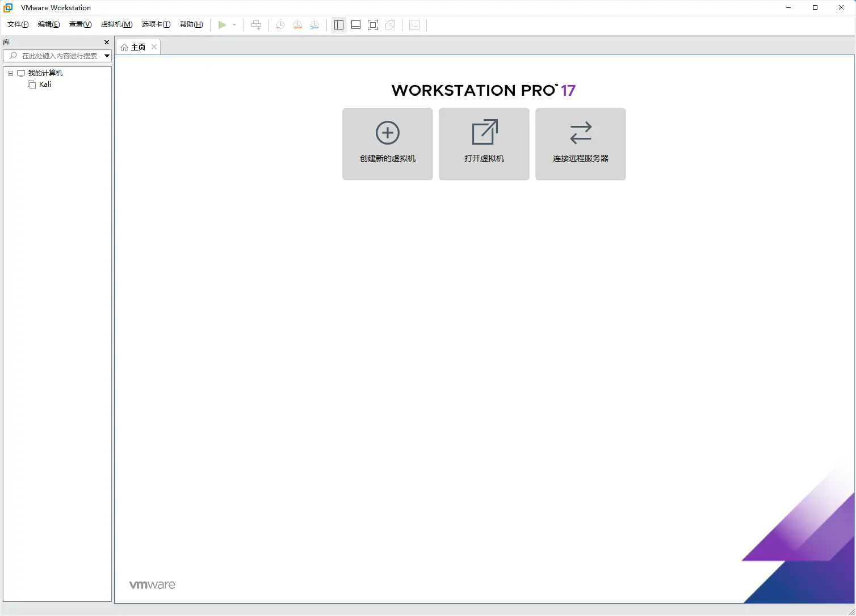Toggle the library panel visibility
The width and height of the screenshot is (856, 616).
point(339,25)
